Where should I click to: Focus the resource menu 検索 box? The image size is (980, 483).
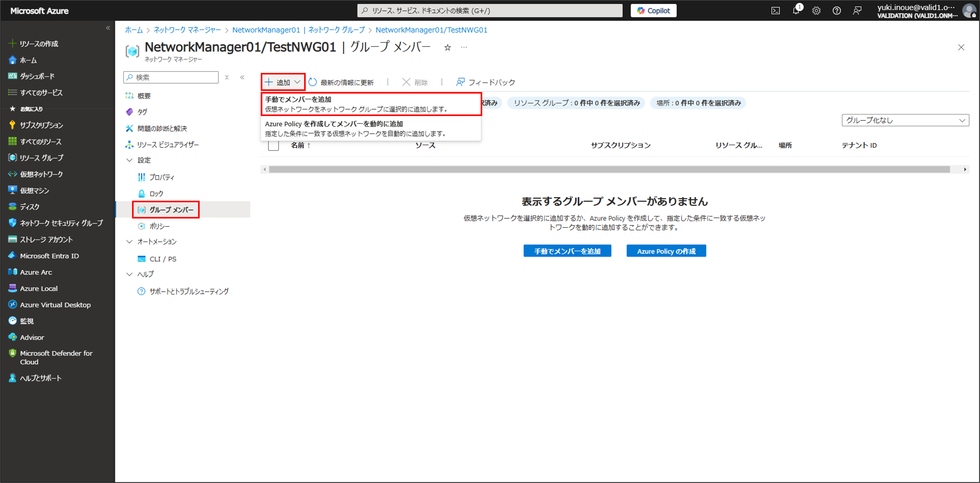[x=171, y=77]
